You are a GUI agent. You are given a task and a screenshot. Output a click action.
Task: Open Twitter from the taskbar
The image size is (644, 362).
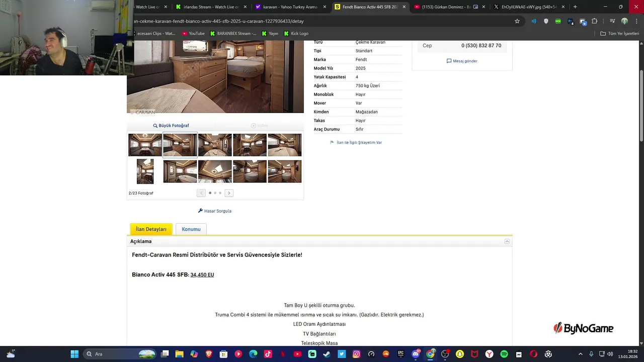(342, 354)
